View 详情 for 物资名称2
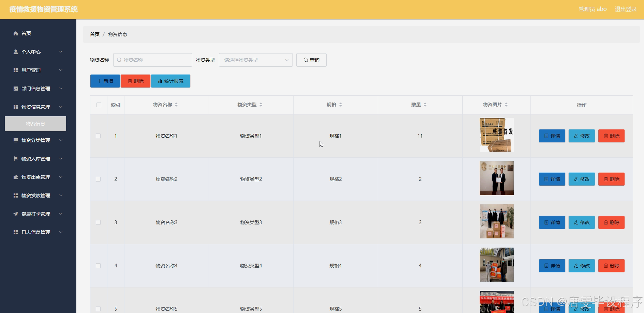Viewport: 644px width, 313px height. [552, 179]
